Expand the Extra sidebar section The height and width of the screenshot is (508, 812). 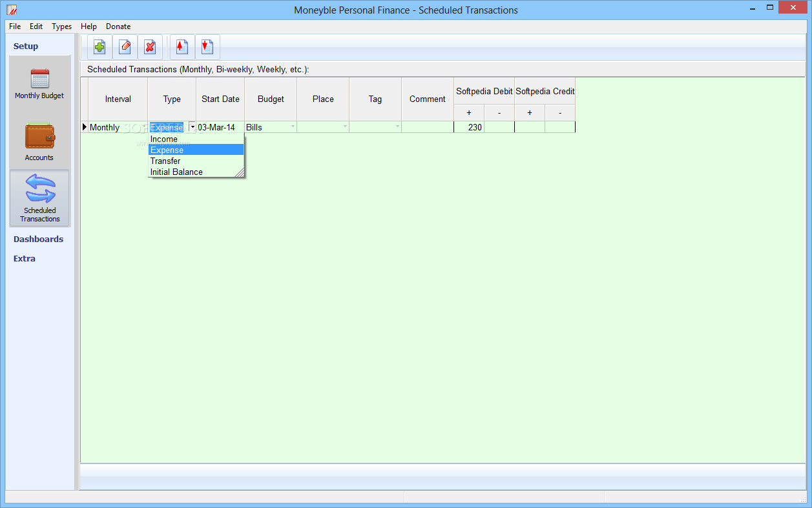point(25,258)
